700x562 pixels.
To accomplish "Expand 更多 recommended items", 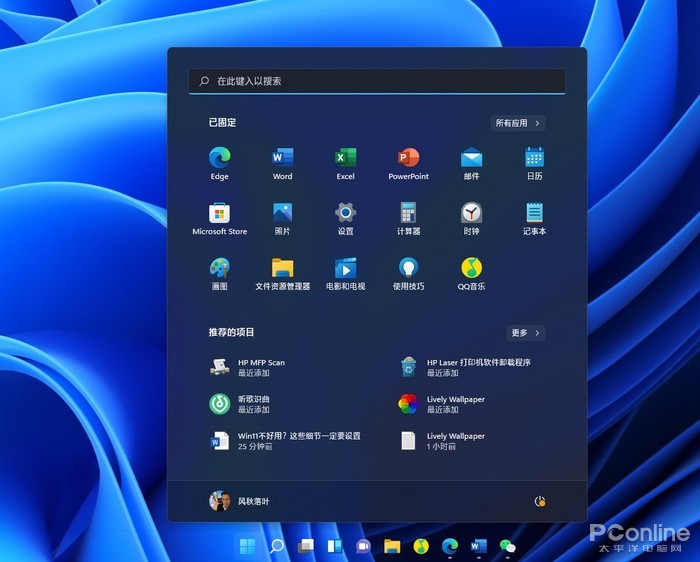I will click(x=525, y=333).
